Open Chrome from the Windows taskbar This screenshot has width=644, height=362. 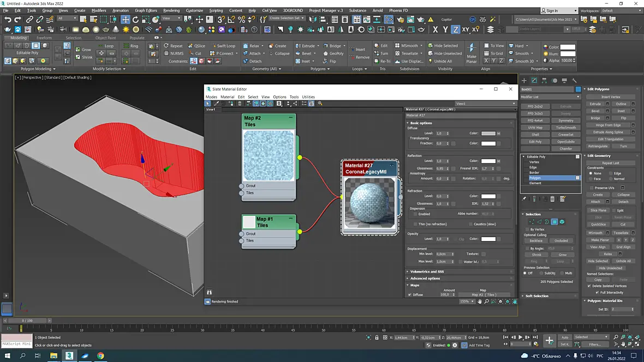(x=100, y=355)
